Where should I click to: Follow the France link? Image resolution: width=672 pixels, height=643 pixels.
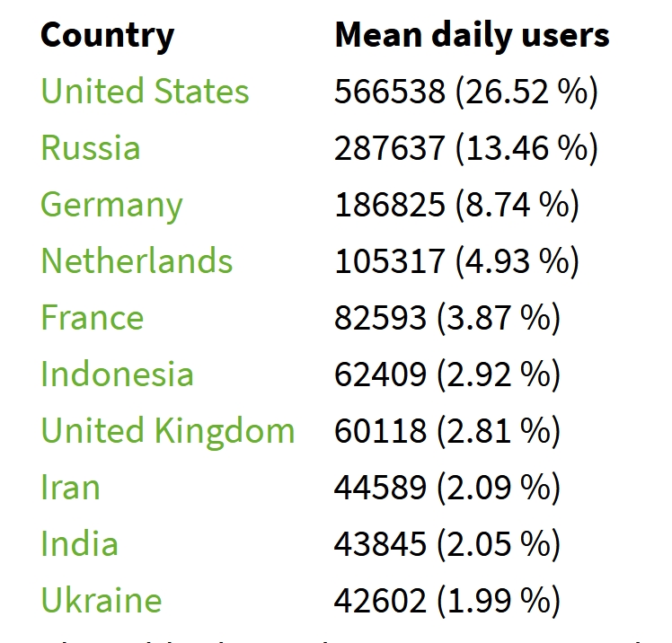click(92, 318)
